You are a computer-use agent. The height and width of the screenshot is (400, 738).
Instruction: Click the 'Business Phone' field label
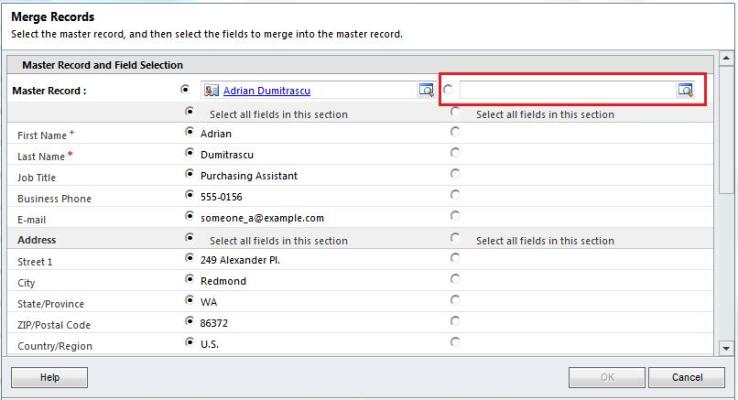[54, 199]
